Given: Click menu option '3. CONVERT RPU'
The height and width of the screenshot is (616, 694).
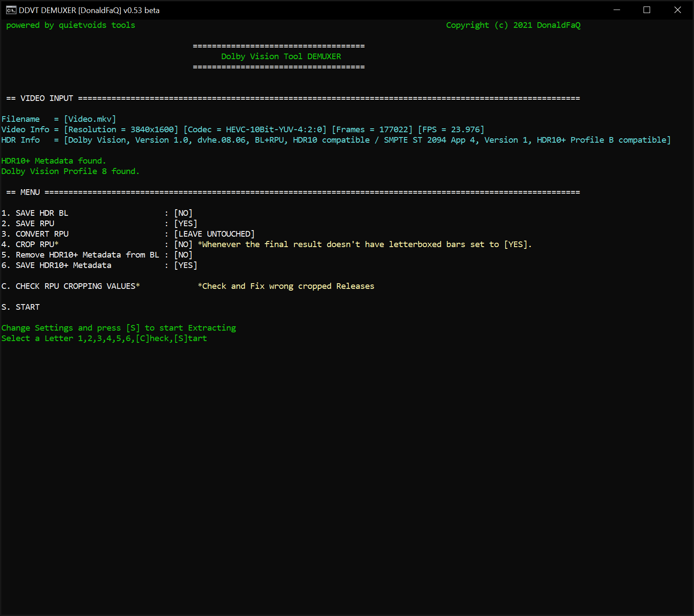Looking at the screenshot, I should click(35, 234).
